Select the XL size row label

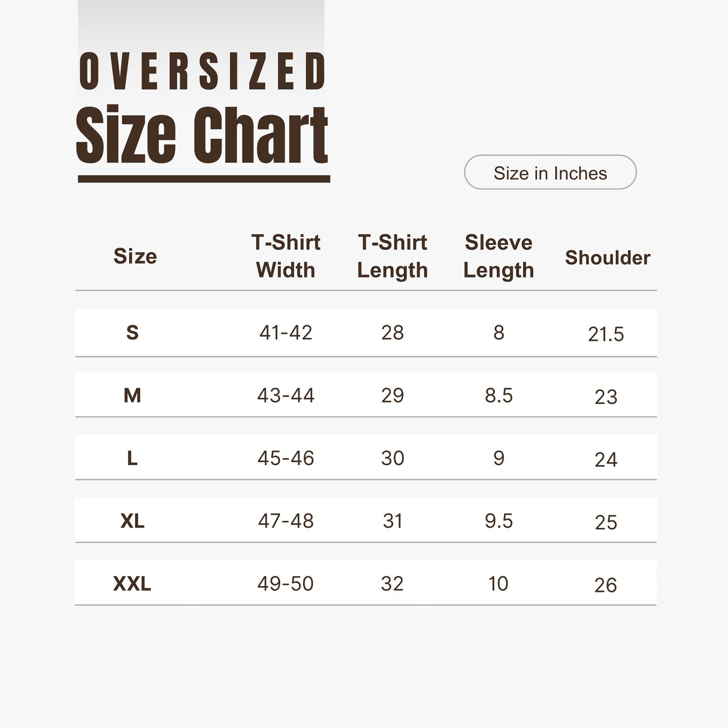click(x=132, y=521)
